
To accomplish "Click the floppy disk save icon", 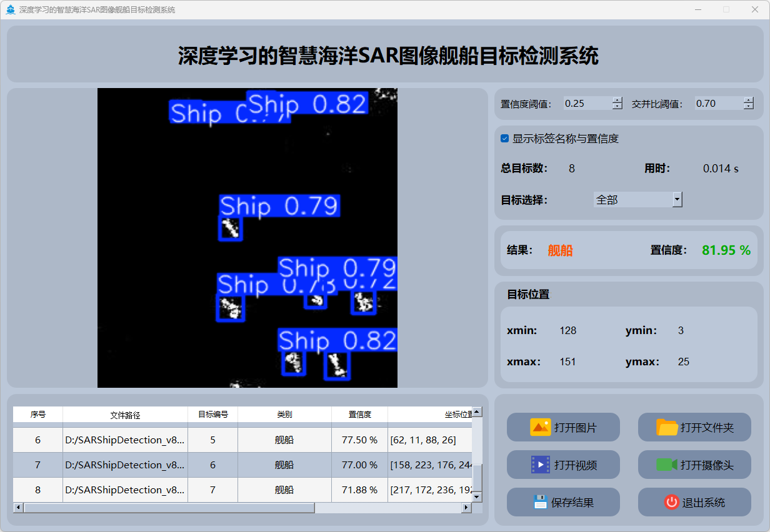I will coord(541,502).
